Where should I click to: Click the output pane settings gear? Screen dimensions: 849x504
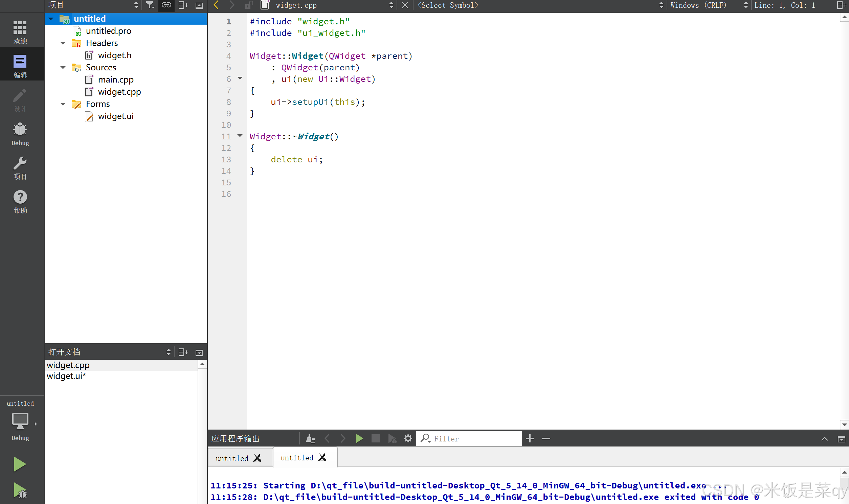pos(408,438)
